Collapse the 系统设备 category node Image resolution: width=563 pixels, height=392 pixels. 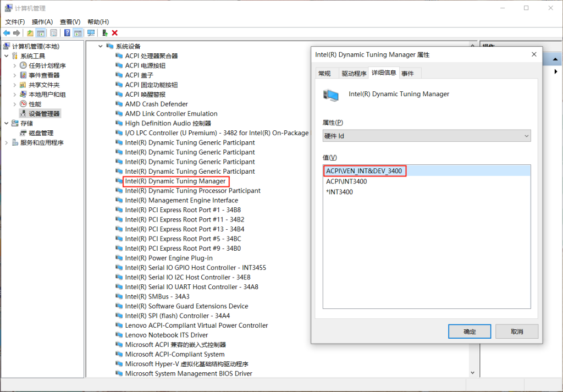[x=101, y=46]
